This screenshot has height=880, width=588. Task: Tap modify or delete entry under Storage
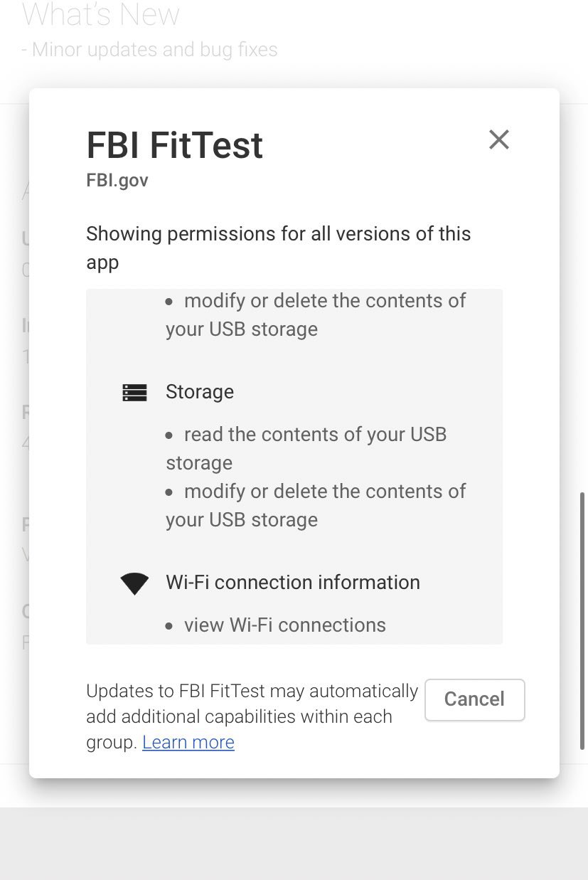[x=316, y=505]
